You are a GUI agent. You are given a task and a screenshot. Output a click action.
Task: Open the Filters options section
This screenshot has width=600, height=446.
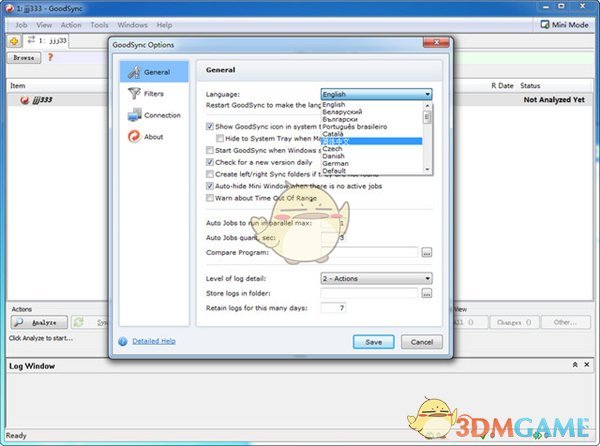(154, 94)
